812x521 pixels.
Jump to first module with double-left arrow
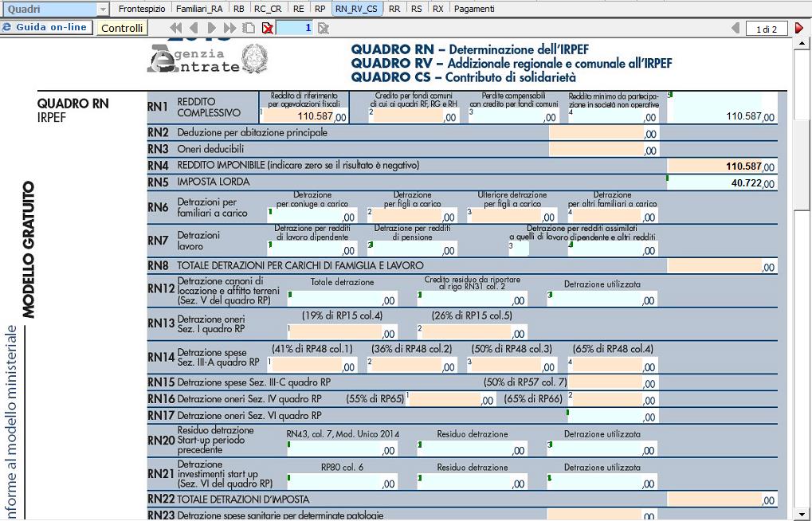[176, 28]
